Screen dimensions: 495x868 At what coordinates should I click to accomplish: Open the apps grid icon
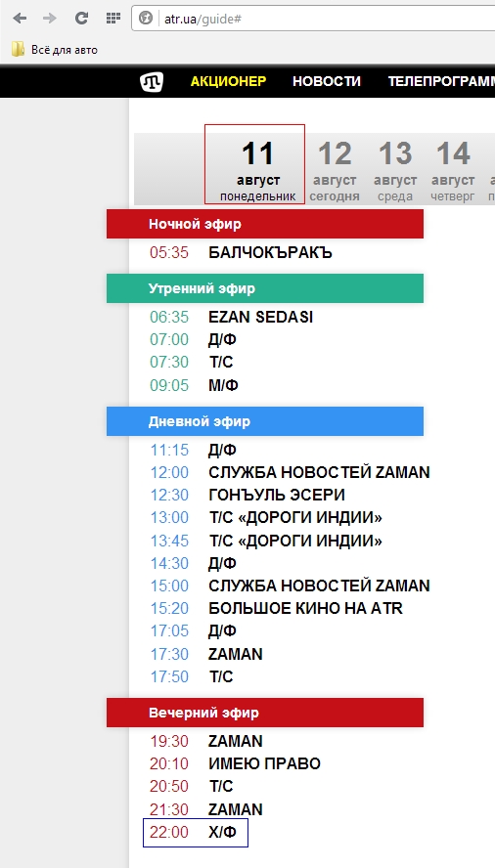click(x=113, y=19)
